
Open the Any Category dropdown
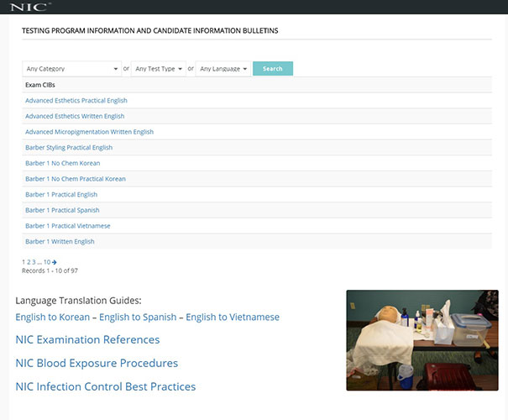[x=71, y=69]
